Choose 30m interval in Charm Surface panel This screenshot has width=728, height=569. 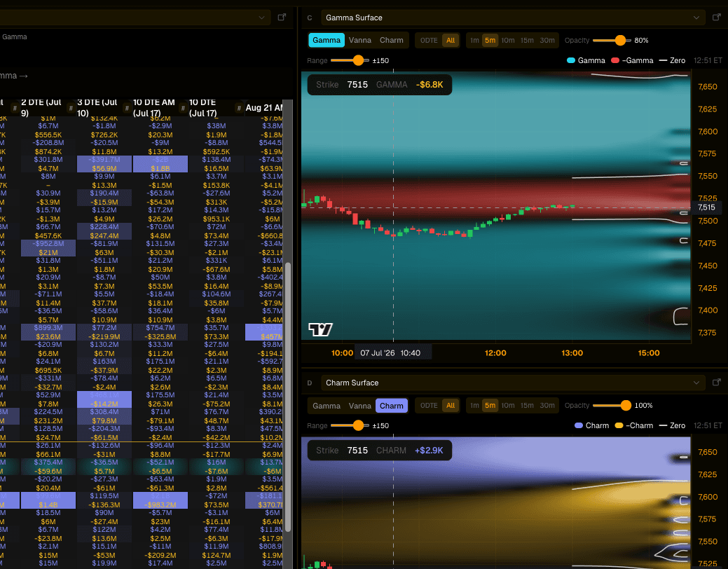coord(547,406)
